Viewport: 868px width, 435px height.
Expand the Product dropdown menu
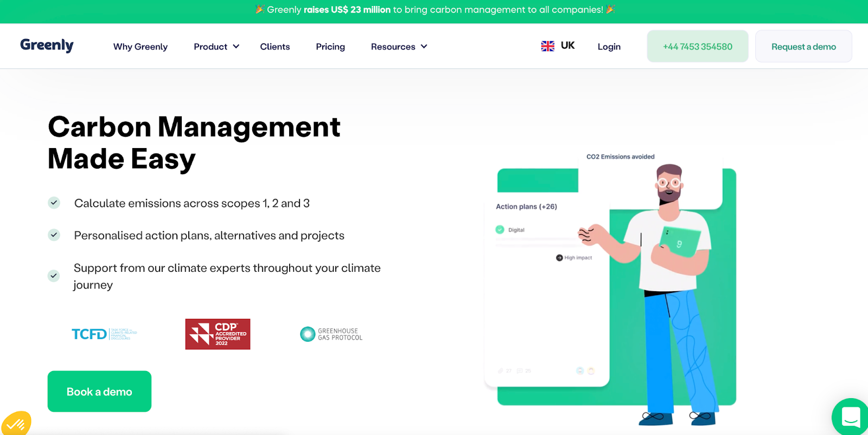pyautogui.click(x=216, y=47)
